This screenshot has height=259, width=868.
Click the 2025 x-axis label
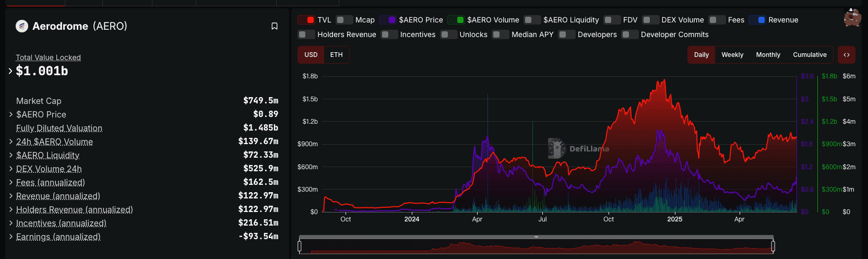tap(674, 219)
